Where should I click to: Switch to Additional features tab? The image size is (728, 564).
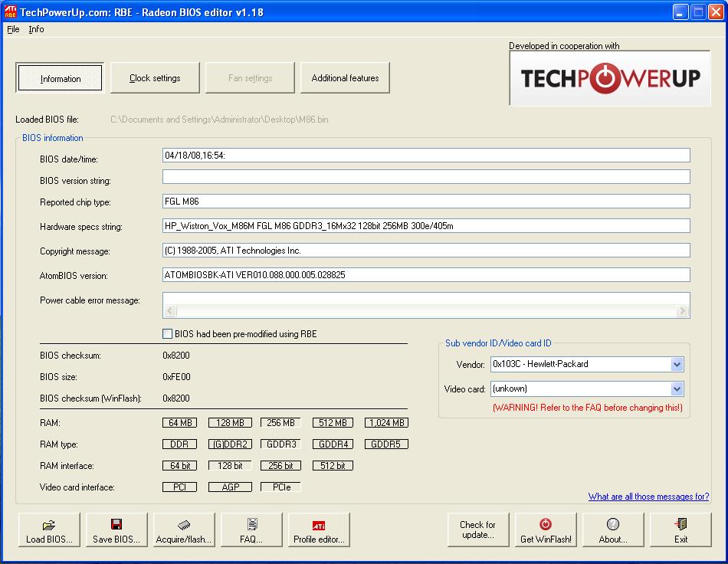345,78
